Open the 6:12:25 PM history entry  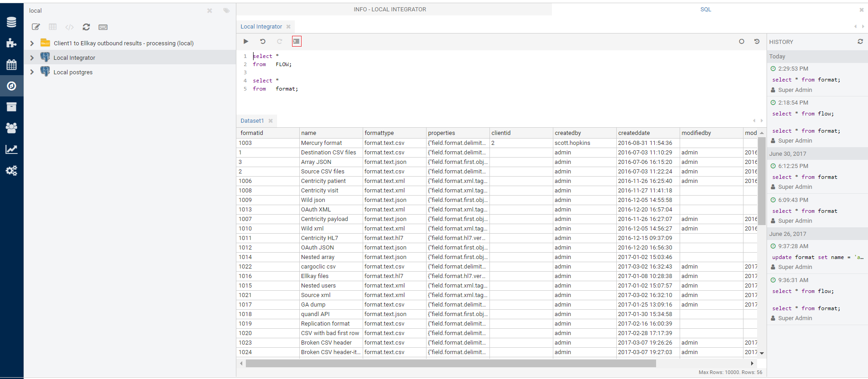(817, 176)
